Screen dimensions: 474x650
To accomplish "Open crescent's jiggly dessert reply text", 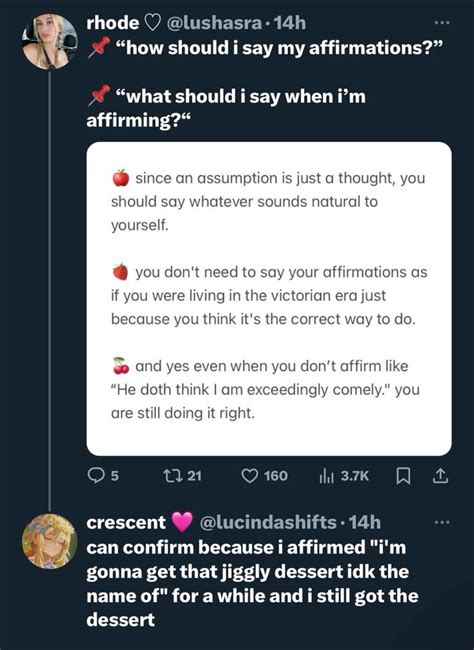I will [252, 583].
